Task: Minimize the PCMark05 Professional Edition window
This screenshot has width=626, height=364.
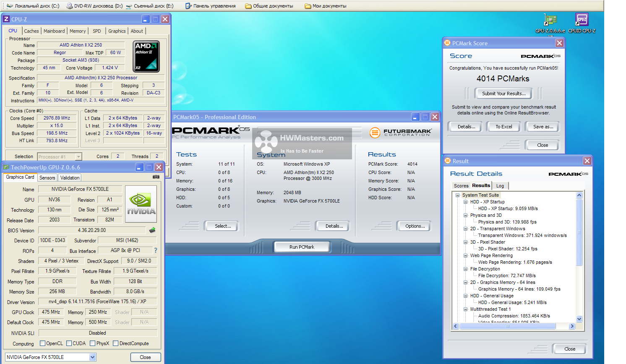Action: [415, 117]
